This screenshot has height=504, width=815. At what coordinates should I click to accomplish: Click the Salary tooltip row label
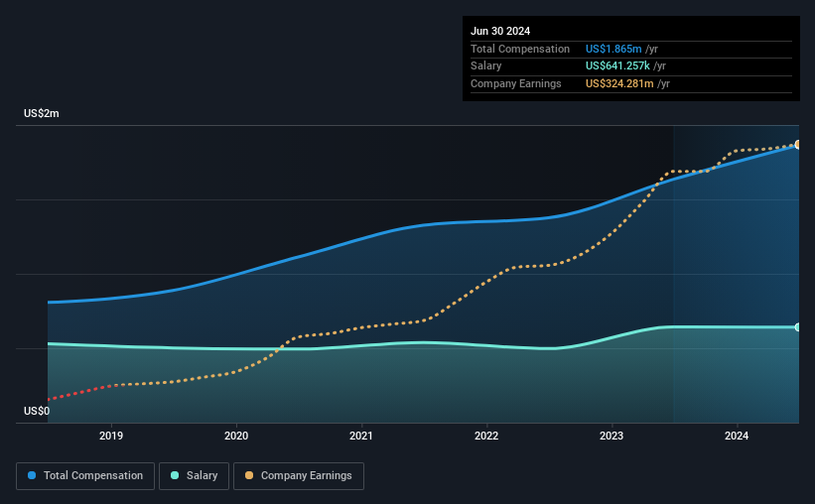point(486,66)
